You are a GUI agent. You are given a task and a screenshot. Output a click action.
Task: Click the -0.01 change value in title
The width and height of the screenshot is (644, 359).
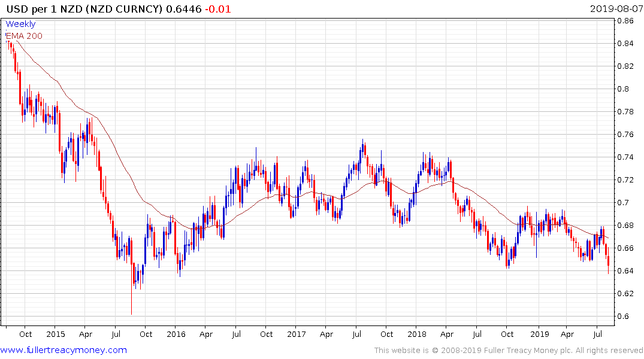[x=217, y=9]
